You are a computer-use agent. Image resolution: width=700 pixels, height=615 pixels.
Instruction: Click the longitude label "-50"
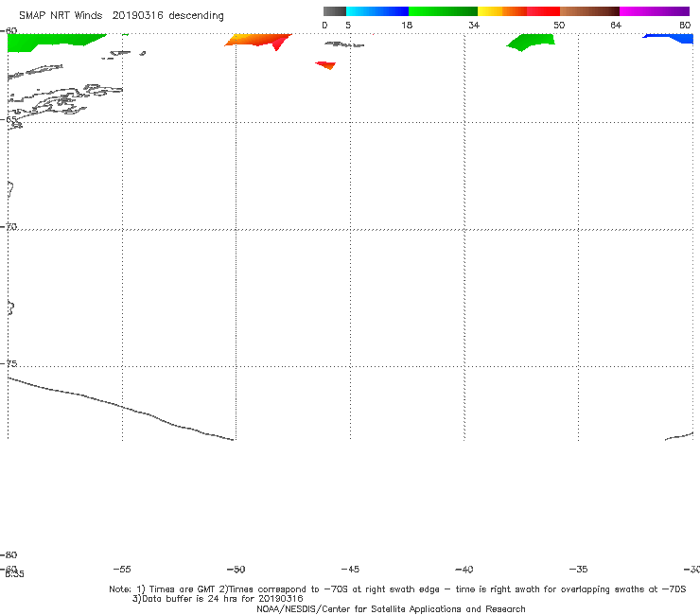pyautogui.click(x=236, y=569)
